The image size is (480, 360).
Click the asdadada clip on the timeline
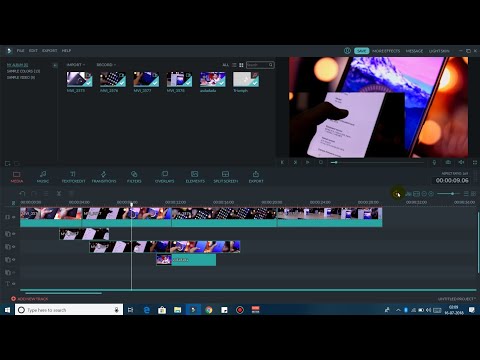pos(186,260)
